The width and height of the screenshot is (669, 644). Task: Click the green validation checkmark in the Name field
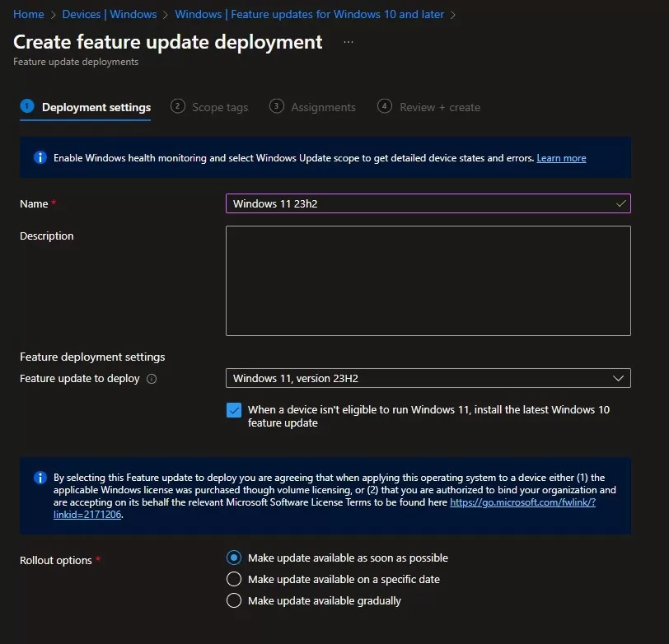tap(620, 203)
